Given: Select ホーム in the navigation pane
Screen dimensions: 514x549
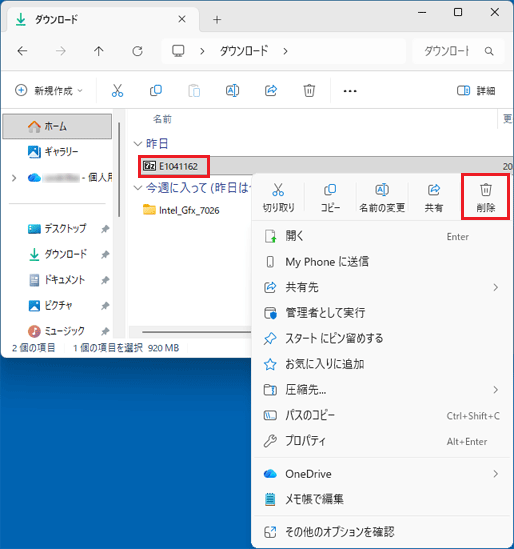Looking at the screenshot, I should (57, 126).
